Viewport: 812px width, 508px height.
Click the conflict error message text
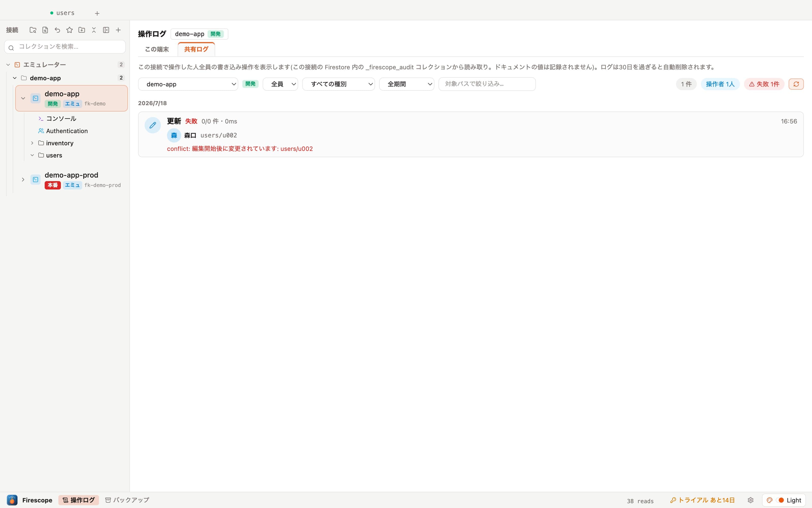240,149
